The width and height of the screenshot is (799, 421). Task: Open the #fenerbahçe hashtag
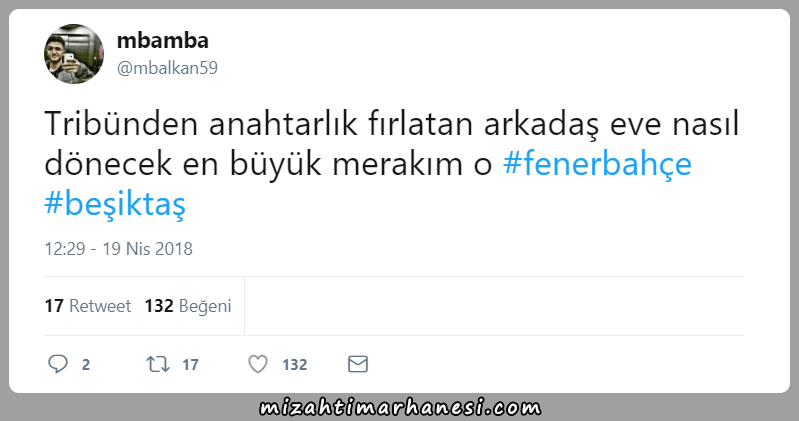597,164
